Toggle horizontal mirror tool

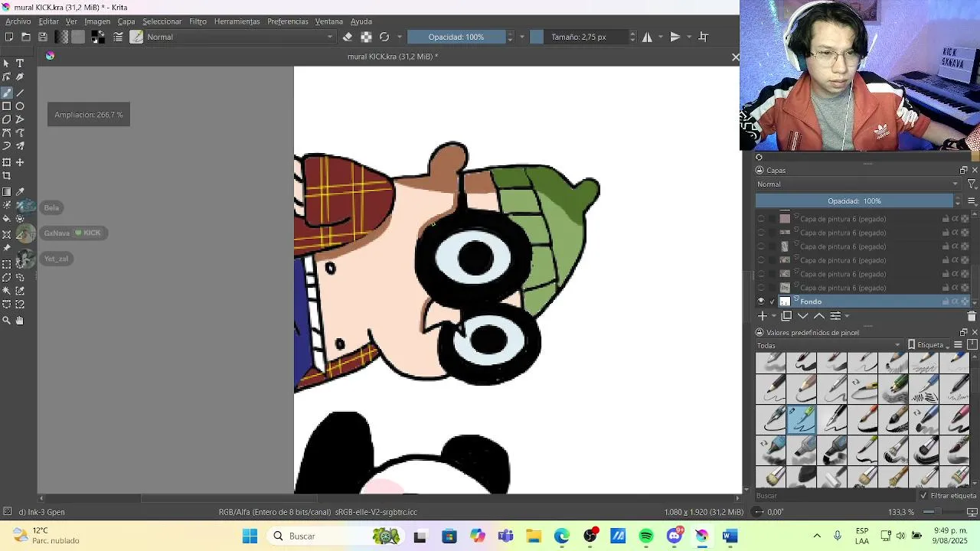click(x=648, y=37)
